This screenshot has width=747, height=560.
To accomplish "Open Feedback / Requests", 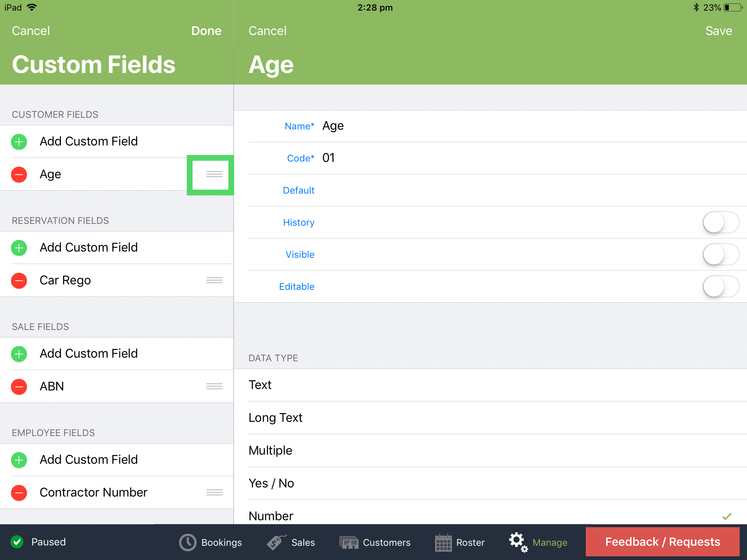I will [x=662, y=542].
